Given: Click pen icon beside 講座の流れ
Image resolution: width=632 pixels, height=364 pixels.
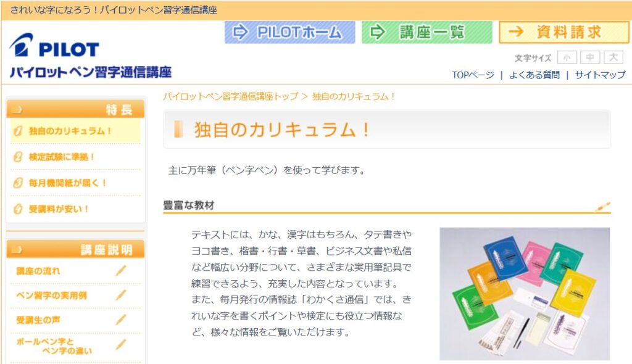Looking at the screenshot, I should click(121, 270).
